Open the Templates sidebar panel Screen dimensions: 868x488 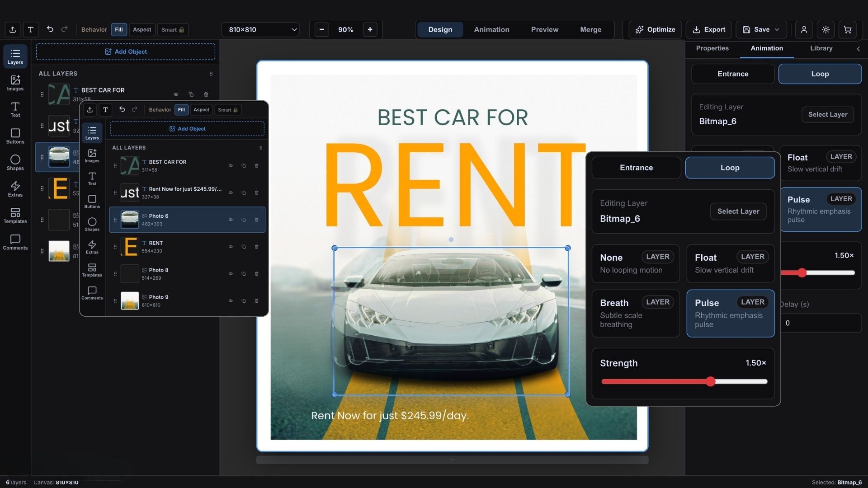(15, 216)
